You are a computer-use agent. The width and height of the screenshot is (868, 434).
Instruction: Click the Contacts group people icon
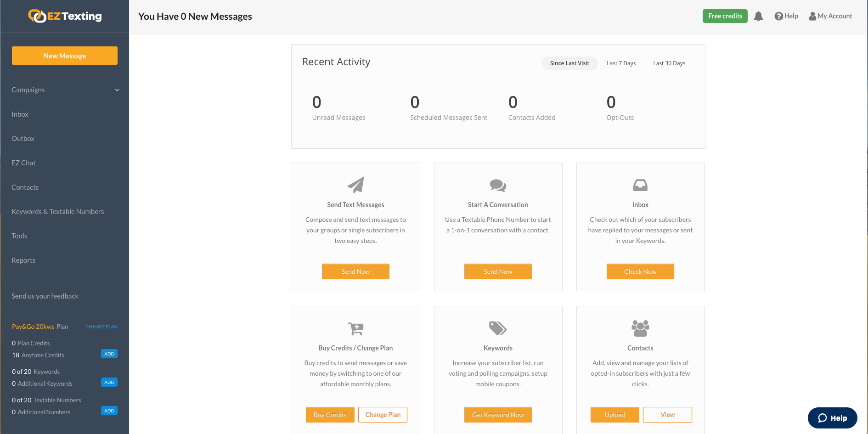[x=640, y=328]
